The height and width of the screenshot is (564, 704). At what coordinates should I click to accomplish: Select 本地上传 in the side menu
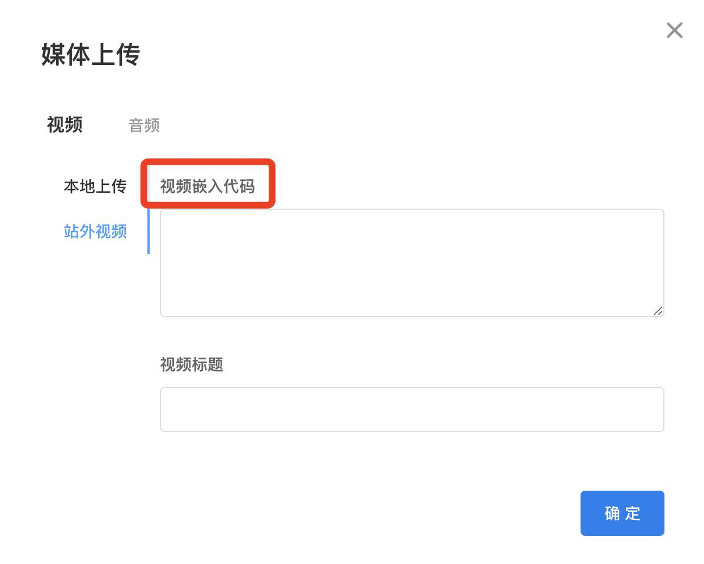click(95, 186)
